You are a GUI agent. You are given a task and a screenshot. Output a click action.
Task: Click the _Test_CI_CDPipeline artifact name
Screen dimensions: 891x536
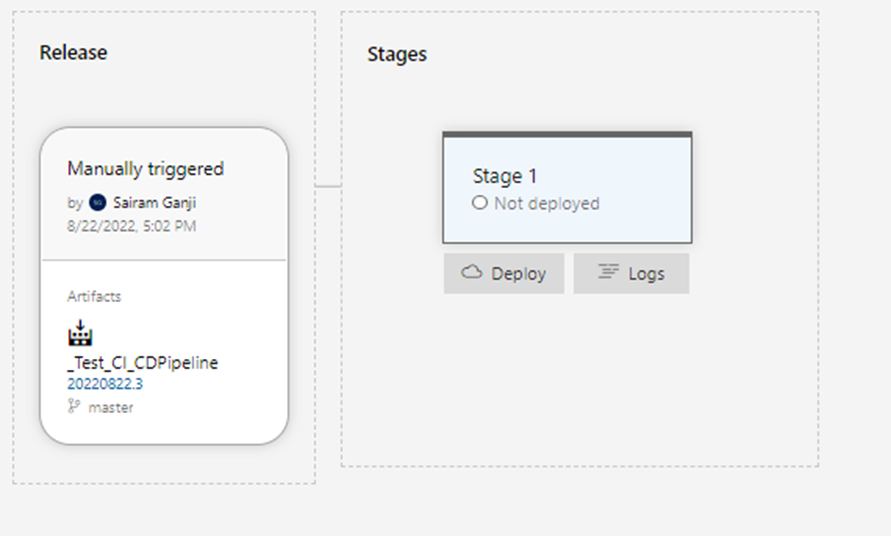tap(143, 363)
